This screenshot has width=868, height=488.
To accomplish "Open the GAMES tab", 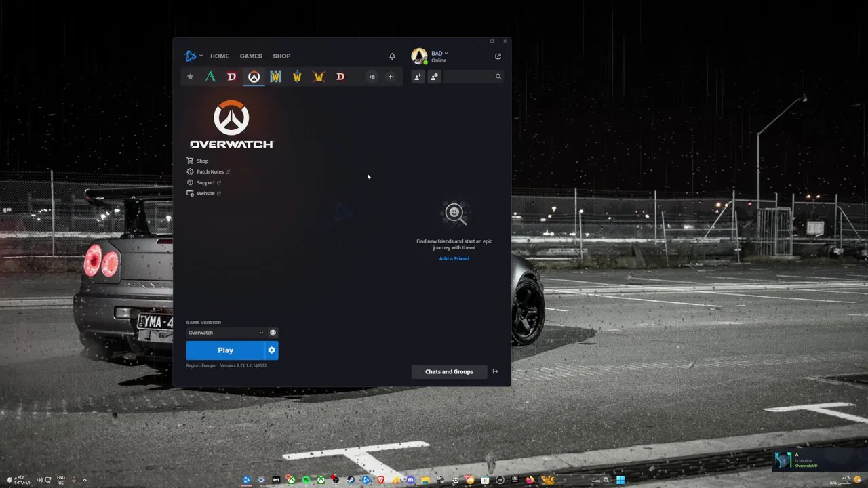I will click(251, 56).
